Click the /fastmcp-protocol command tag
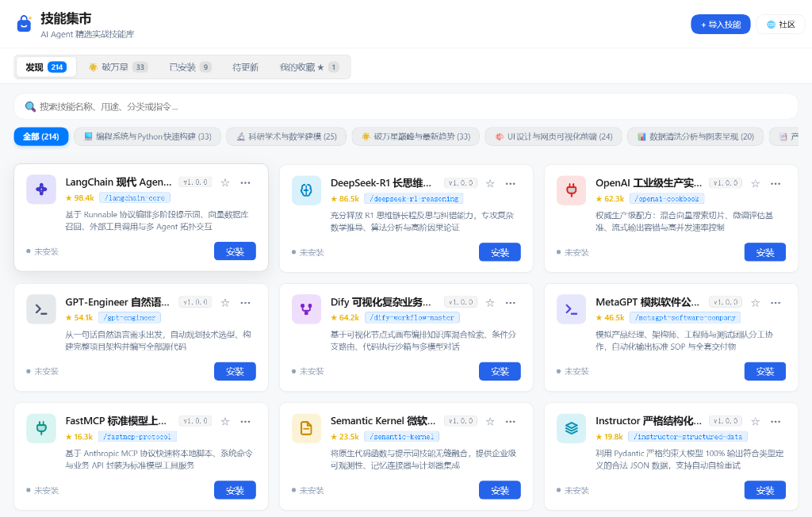Viewport: 812px width, 517px height. click(137, 437)
